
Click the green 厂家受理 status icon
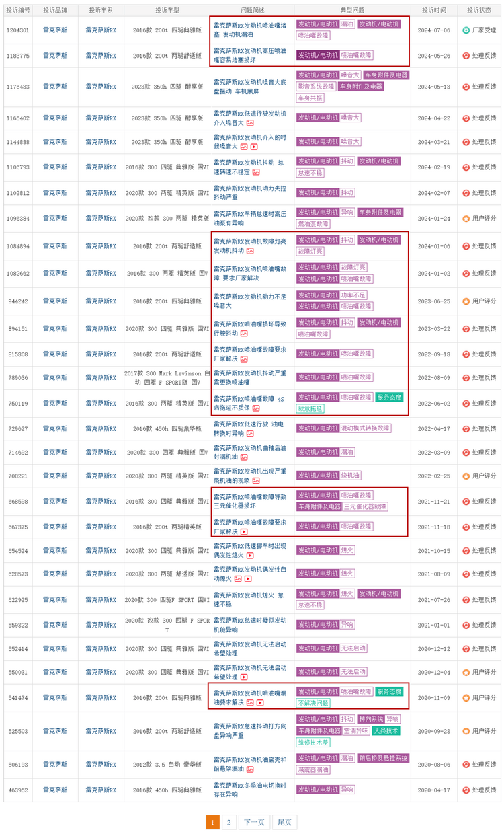(466, 30)
